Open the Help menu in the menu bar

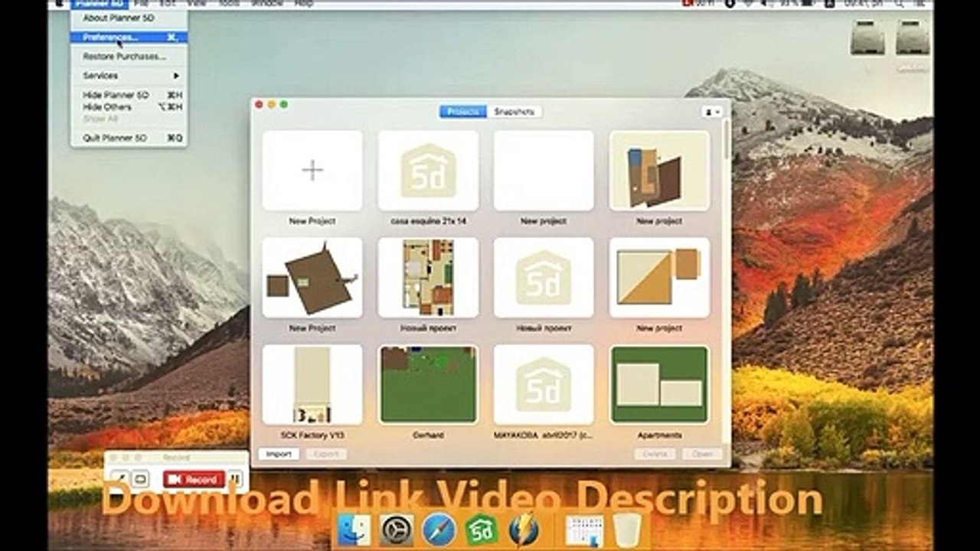click(303, 4)
